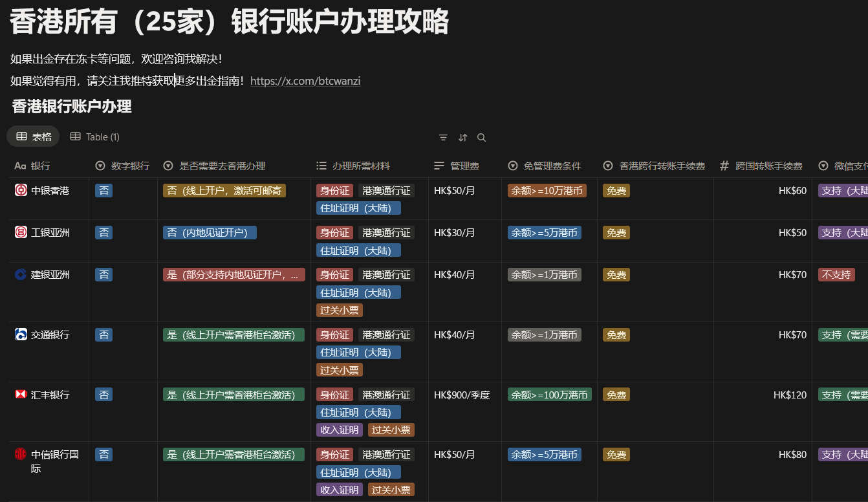Viewport: 868px width, 502px height.
Task: Click the 交通银行 bank logo icon
Action: pyautogui.click(x=21, y=334)
